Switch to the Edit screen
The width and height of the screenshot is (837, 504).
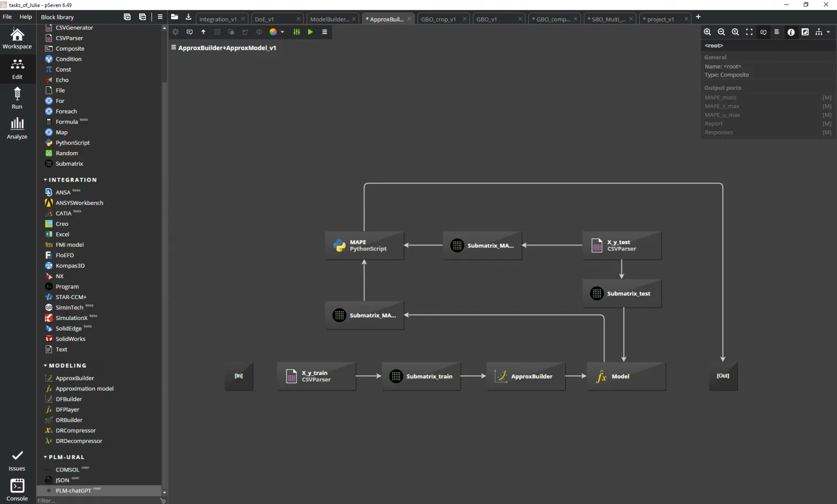17,69
